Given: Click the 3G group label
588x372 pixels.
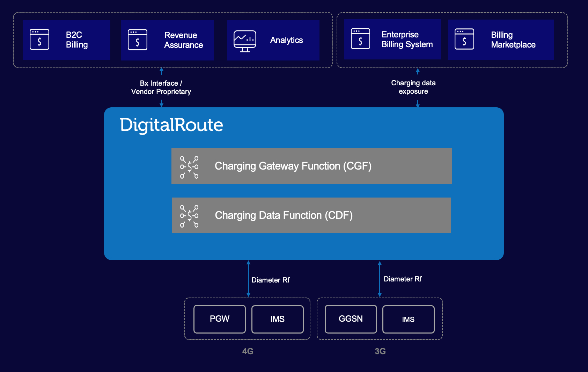Looking at the screenshot, I should (x=380, y=351).
